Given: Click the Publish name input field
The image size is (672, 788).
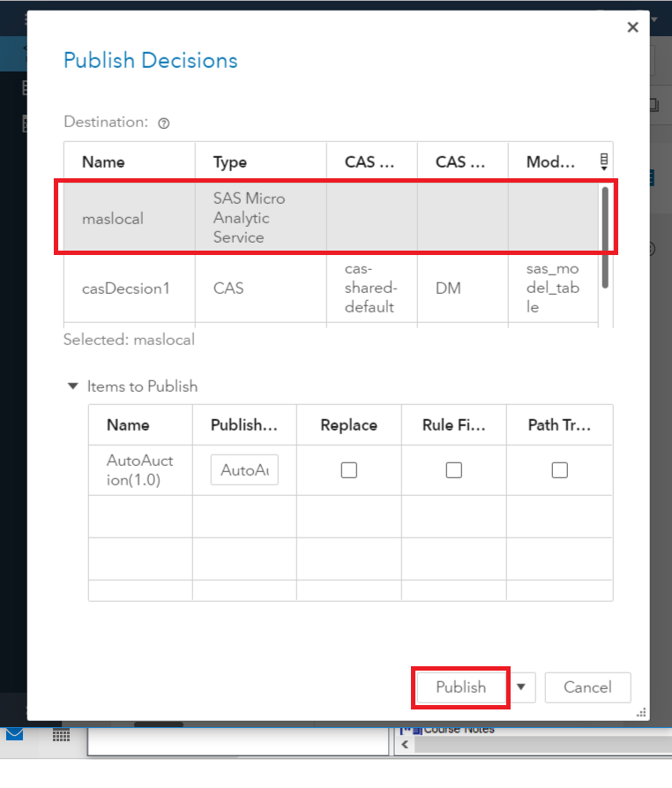Looking at the screenshot, I should pos(244,470).
